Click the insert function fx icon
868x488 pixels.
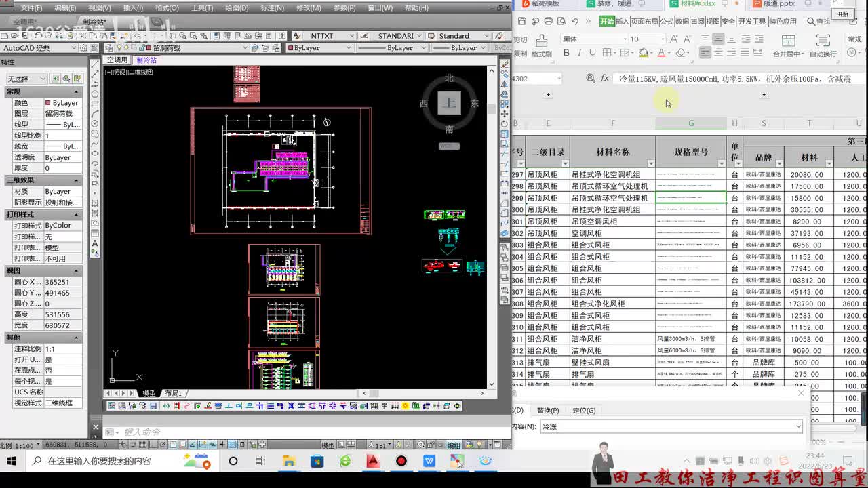604,79
